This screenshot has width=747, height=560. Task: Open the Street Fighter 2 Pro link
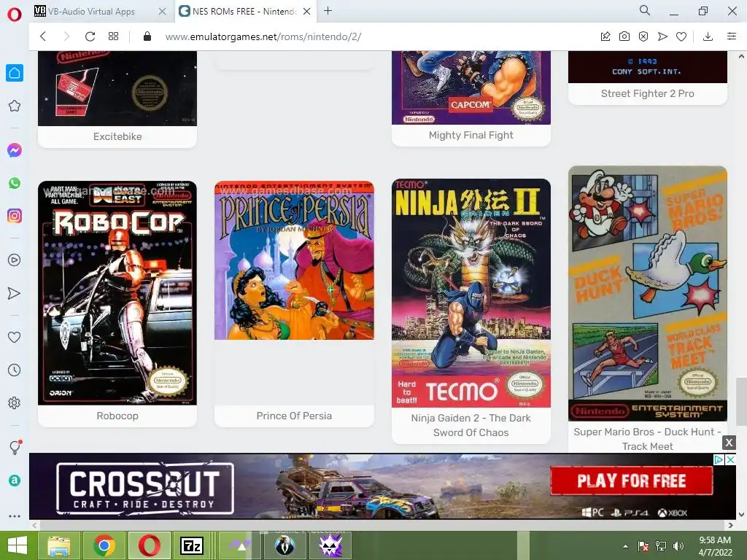648,93
